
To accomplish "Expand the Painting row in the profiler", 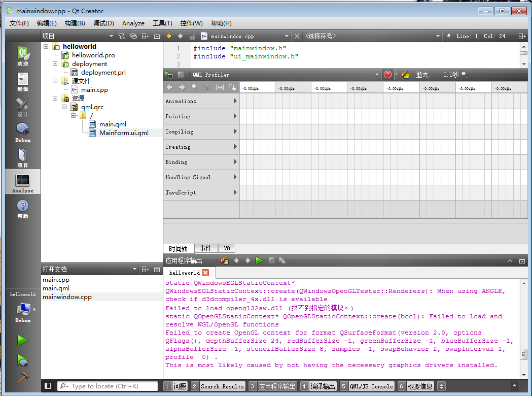I will click(235, 116).
